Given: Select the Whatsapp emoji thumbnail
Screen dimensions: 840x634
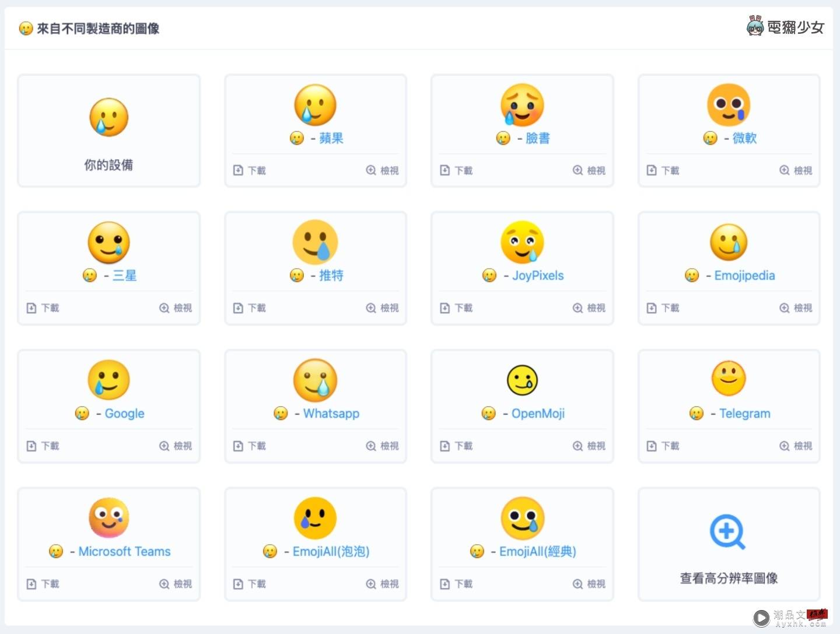Looking at the screenshot, I should (x=316, y=380).
